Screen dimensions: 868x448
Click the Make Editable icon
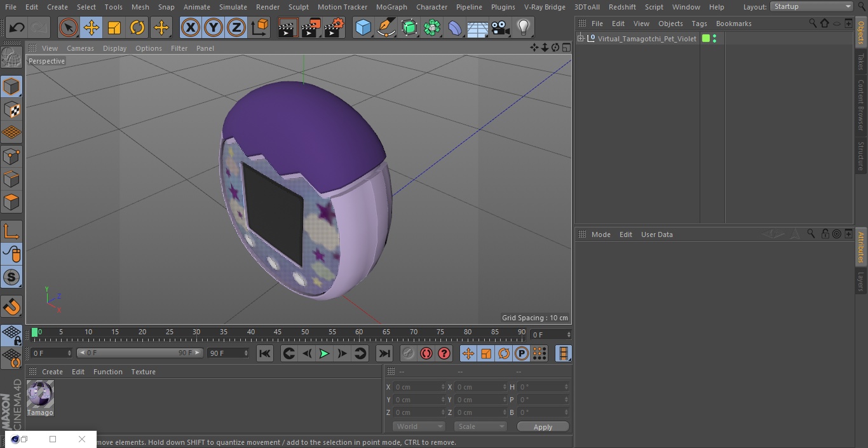(x=11, y=58)
